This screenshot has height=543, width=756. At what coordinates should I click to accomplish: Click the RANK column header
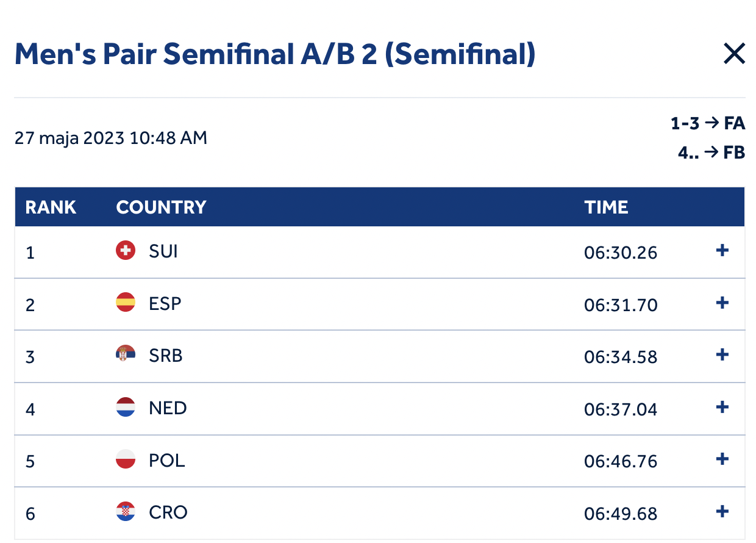tap(51, 207)
